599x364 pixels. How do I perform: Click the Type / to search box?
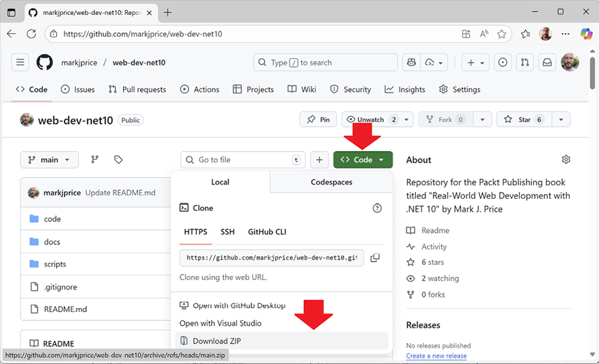(326, 62)
